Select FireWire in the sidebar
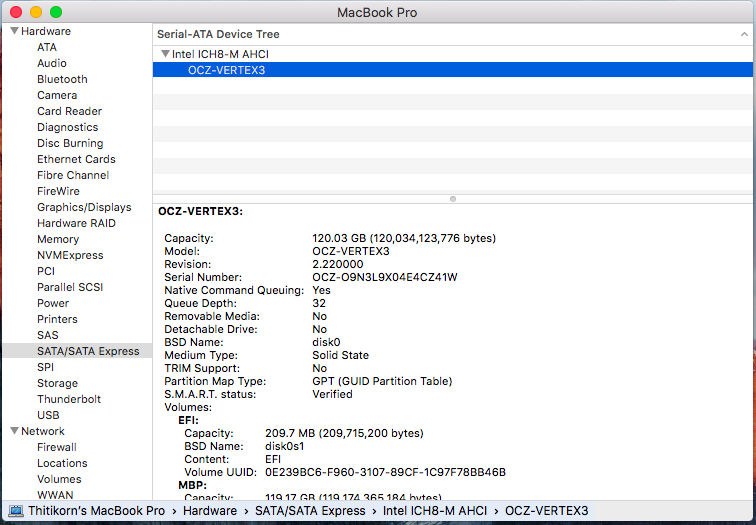756x525 pixels. (x=58, y=191)
